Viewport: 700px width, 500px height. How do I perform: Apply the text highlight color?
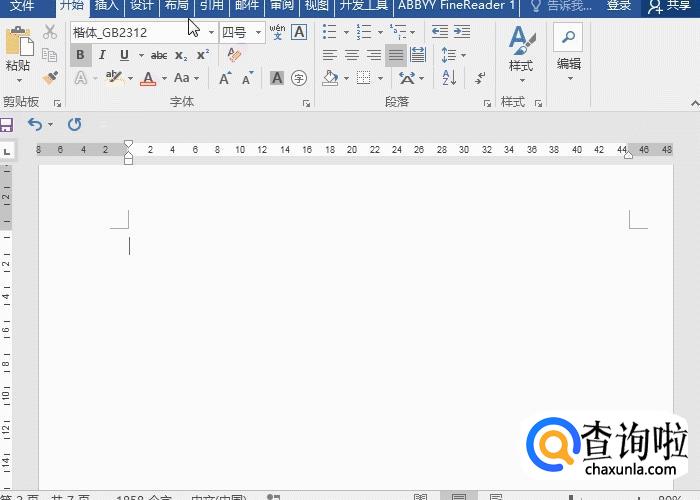114,78
